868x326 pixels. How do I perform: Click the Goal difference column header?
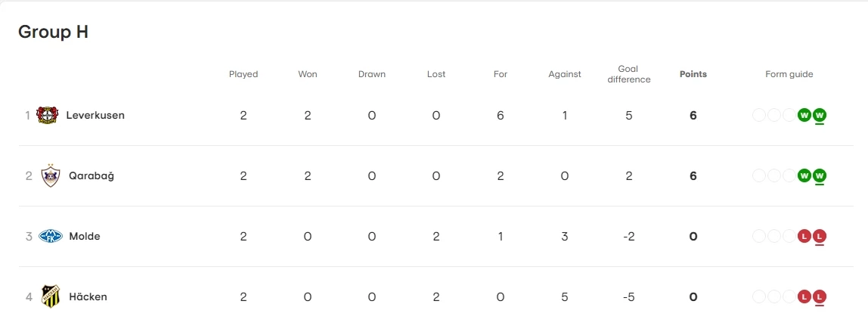[629, 74]
